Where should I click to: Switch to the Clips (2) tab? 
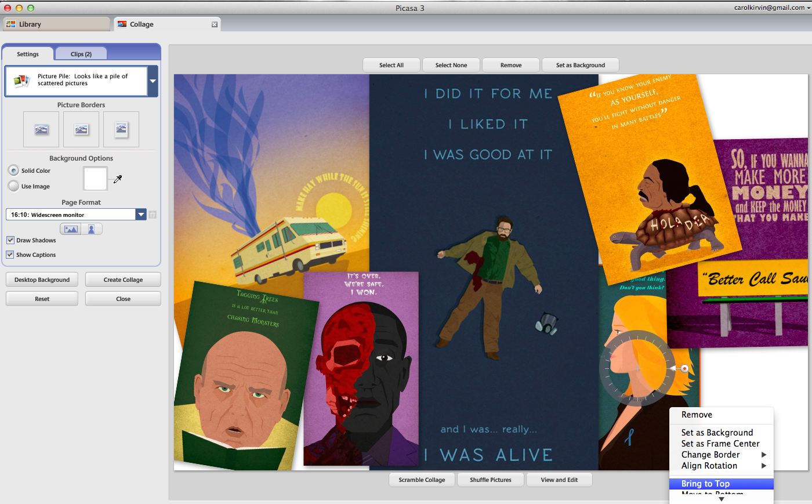coord(81,54)
